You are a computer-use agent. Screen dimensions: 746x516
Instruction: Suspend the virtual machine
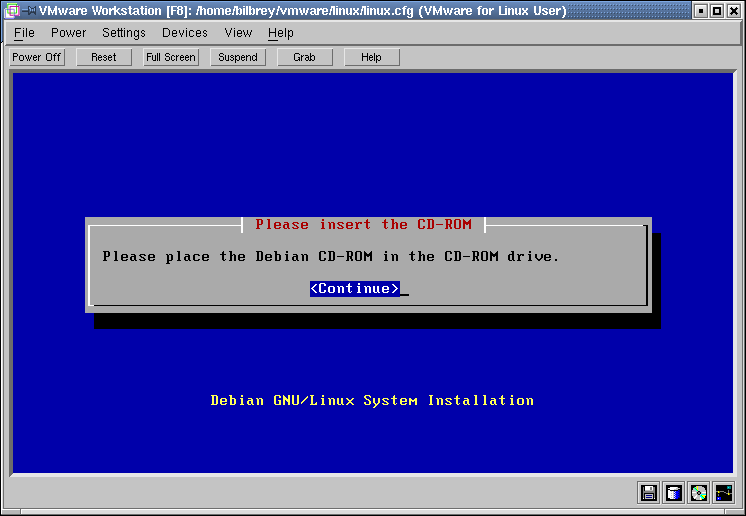(x=238, y=57)
